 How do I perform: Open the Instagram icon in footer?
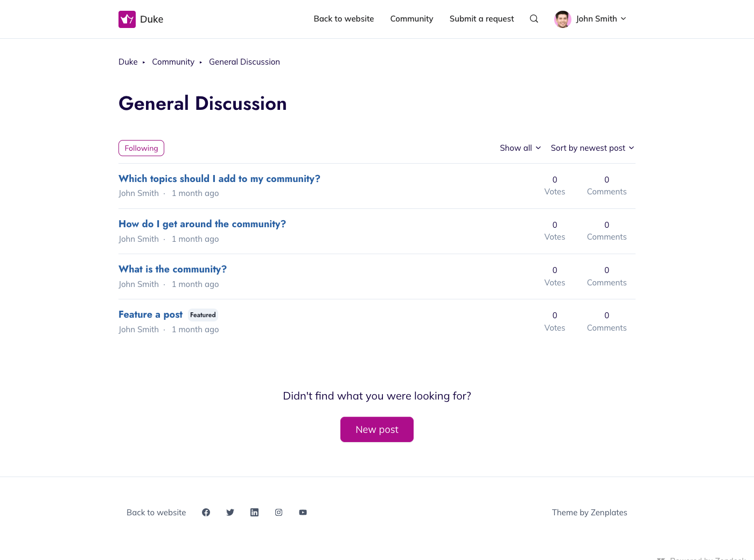click(x=278, y=513)
